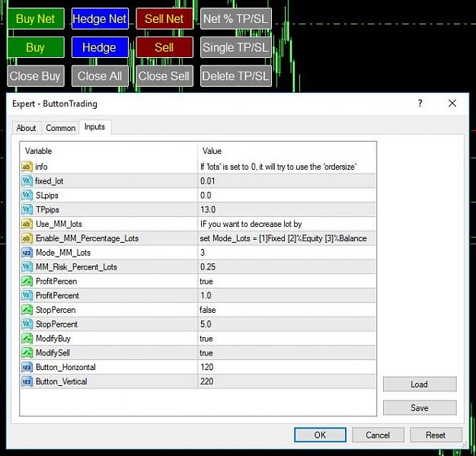
Task: Confirm settings with the OK button
Action: pyautogui.click(x=320, y=435)
